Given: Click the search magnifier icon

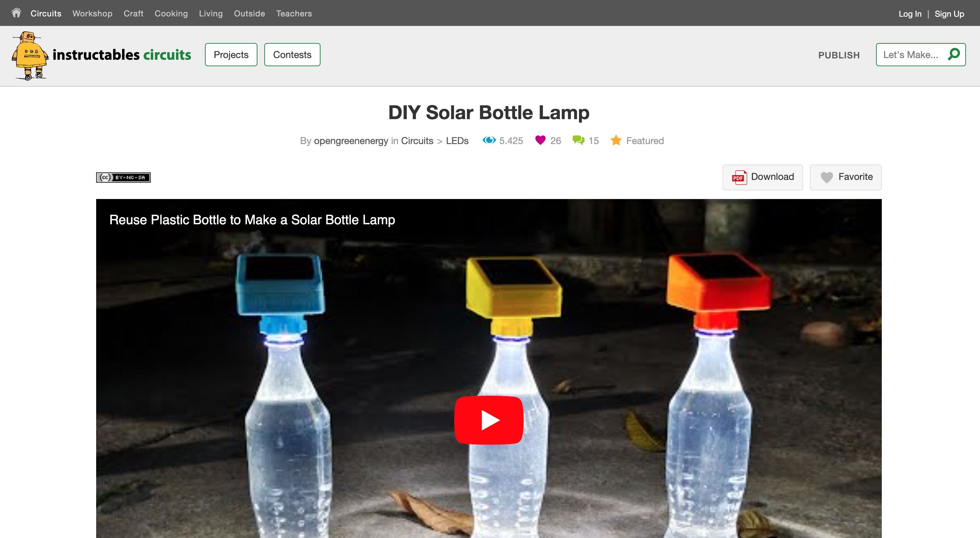Looking at the screenshot, I should point(954,54).
